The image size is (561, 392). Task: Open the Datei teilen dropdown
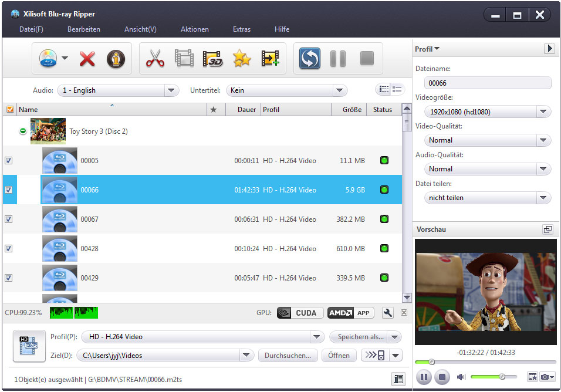coord(488,197)
